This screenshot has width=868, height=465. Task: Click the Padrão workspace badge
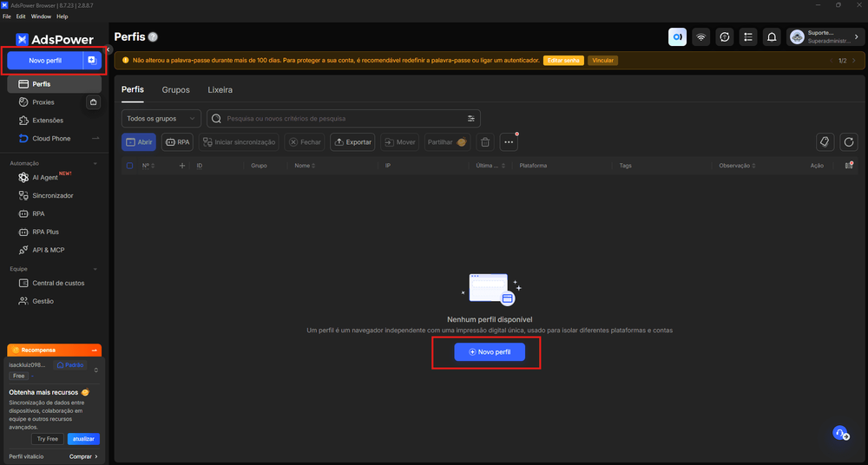coord(69,365)
